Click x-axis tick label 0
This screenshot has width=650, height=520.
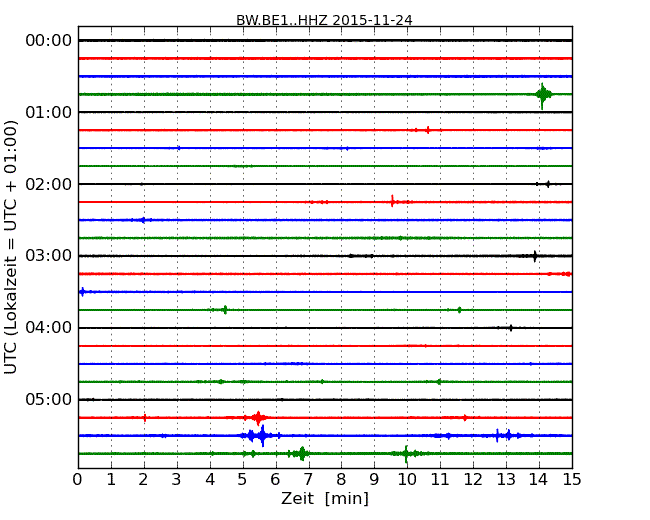click(x=78, y=480)
